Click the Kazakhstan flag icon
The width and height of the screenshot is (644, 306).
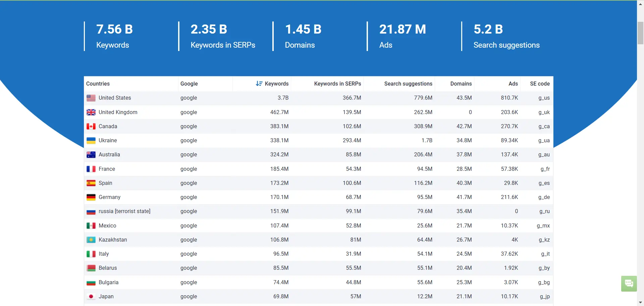pyautogui.click(x=91, y=240)
